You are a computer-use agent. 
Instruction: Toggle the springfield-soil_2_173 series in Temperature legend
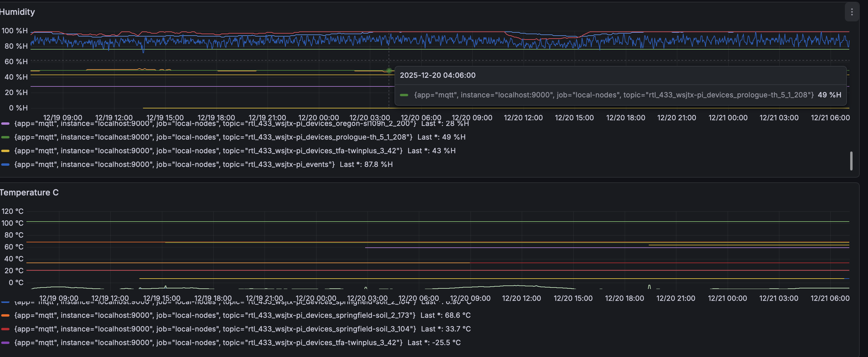[x=215, y=315]
